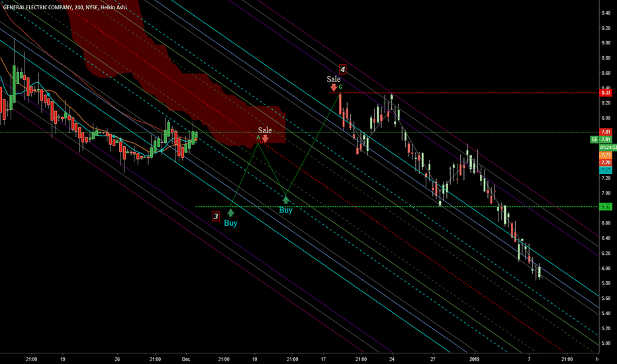Select the Buy label below the second green arrow
The width and height of the screenshot is (617, 364).
(286, 210)
